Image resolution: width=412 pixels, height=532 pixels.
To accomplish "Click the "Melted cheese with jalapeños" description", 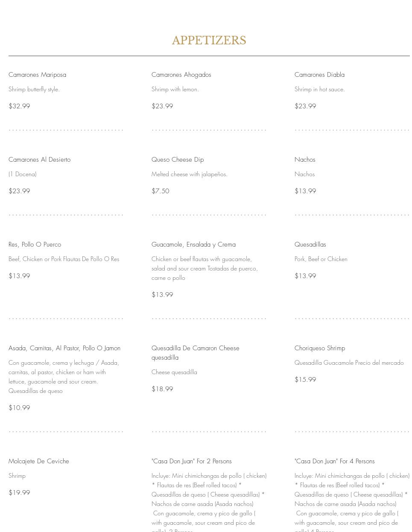I will 189,174.
